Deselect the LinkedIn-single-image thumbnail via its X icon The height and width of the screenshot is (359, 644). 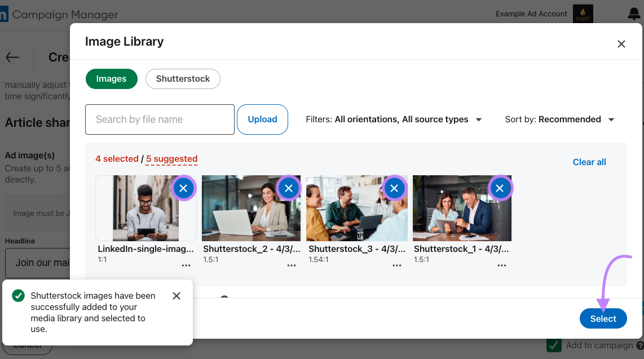(x=183, y=188)
